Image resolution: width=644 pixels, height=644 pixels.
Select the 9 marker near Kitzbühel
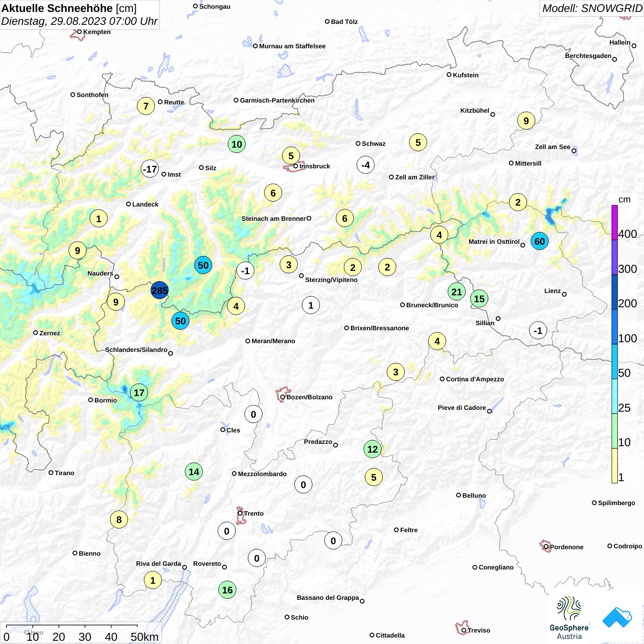526,121
